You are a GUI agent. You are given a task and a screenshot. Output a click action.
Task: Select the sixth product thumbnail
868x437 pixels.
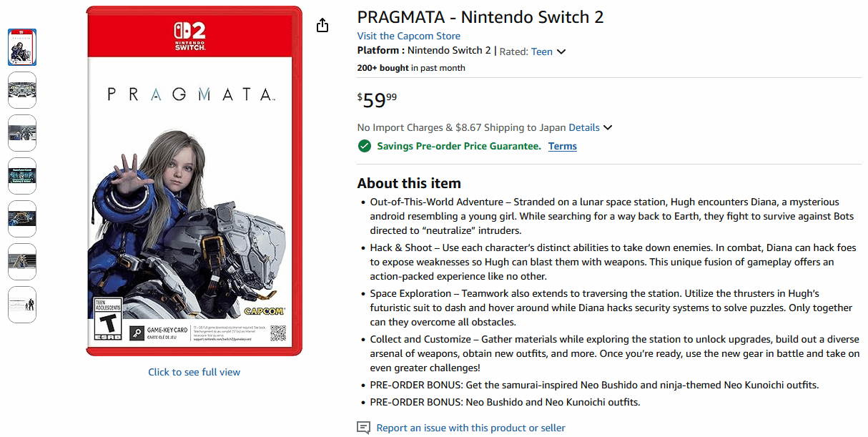22,262
